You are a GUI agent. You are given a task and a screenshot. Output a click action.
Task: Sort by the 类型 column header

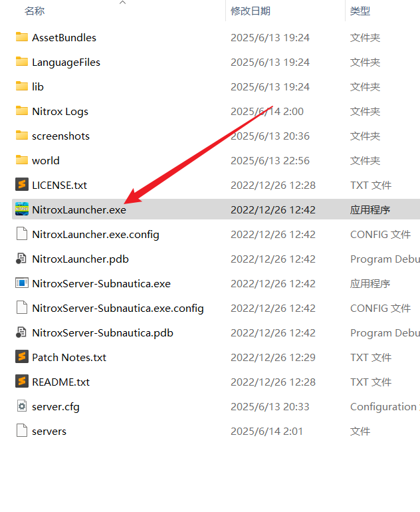tap(360, 11)
